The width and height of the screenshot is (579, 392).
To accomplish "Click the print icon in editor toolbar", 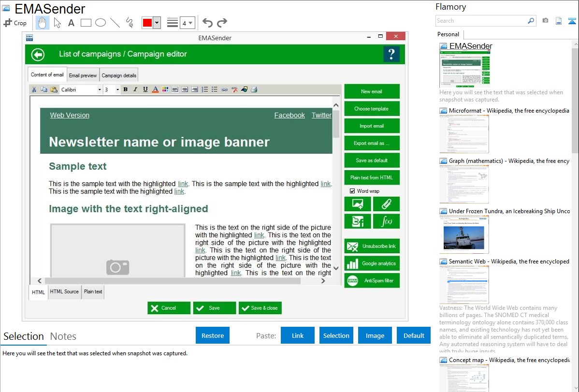I will click(254, 89).
